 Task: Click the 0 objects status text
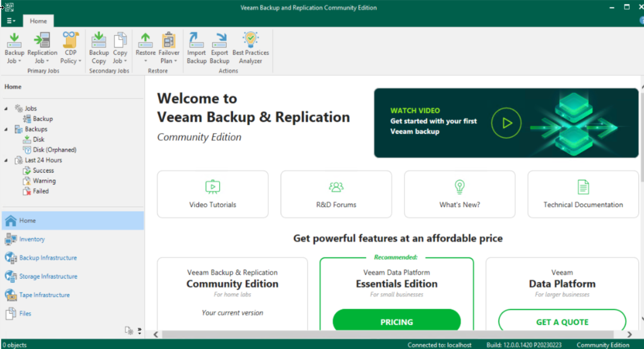(15, 345)
